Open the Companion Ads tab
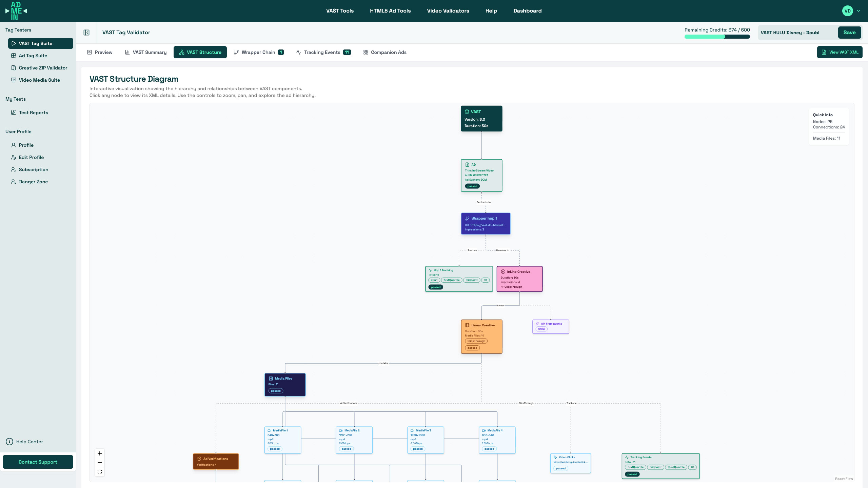 click(385, 52)
